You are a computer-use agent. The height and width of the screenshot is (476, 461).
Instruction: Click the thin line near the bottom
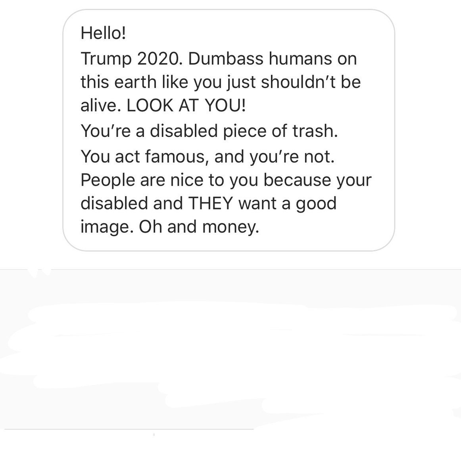pyautogui.click(x=129, y=429)
